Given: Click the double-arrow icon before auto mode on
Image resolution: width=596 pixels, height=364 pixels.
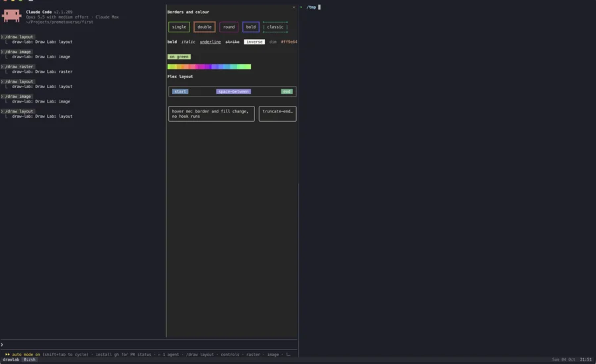Looking at the screenshot, I should click(x=7, y=355).
